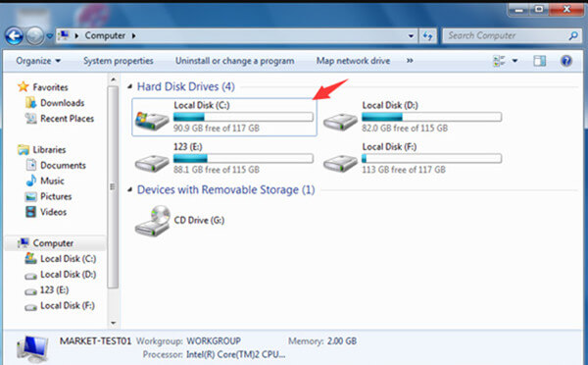The height and width of the screenshot is (365, 588).
Task: Focus the Search Computer field
Action: click(512, 36)
